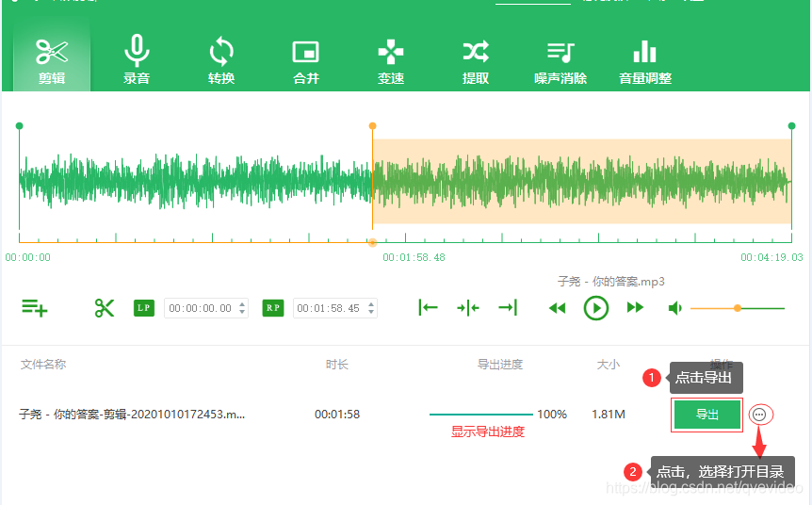Image resolution: width=812 pixels, height=505 pixels.
Task: Click the 1.81M size cell
Action: [x=609, y=415]
